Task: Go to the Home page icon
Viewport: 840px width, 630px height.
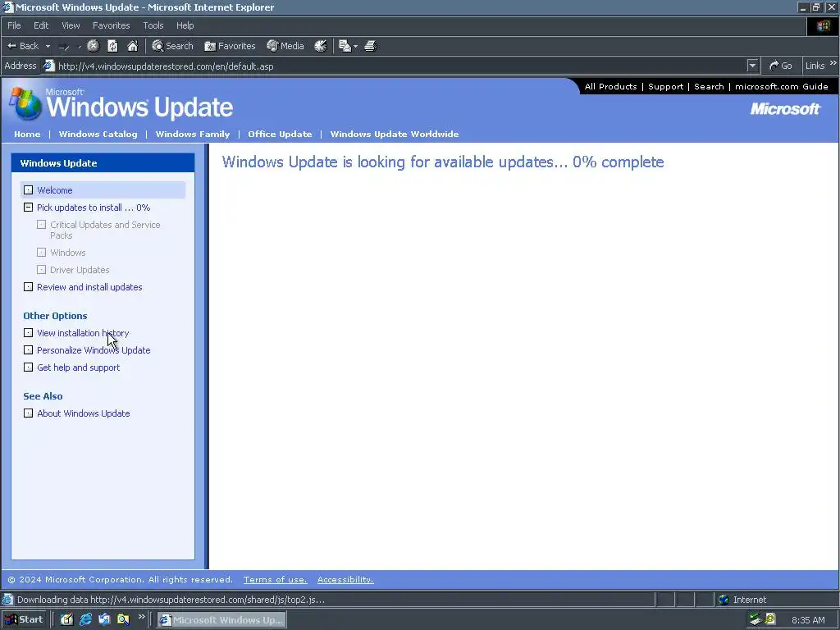Action: coord(132,46)
